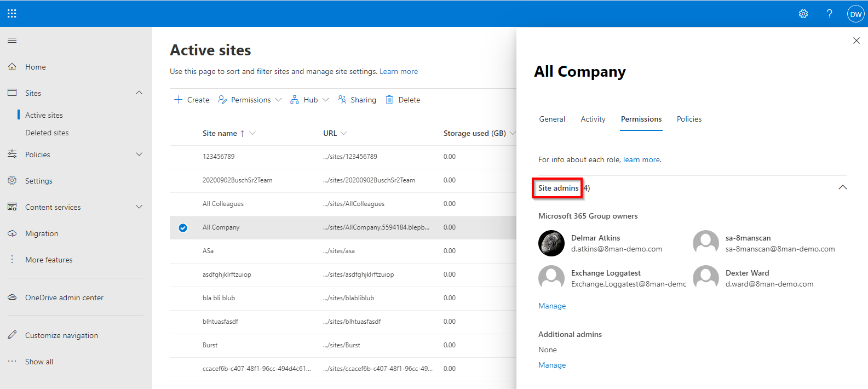Select the blhtuasfasdf site row

point(343,322)
